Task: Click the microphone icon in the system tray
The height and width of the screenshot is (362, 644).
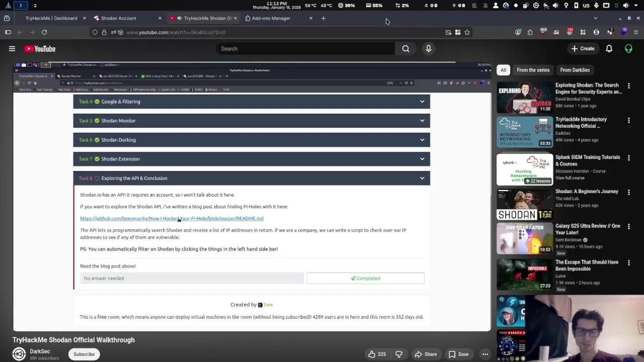Action: (x=596, y=6)
